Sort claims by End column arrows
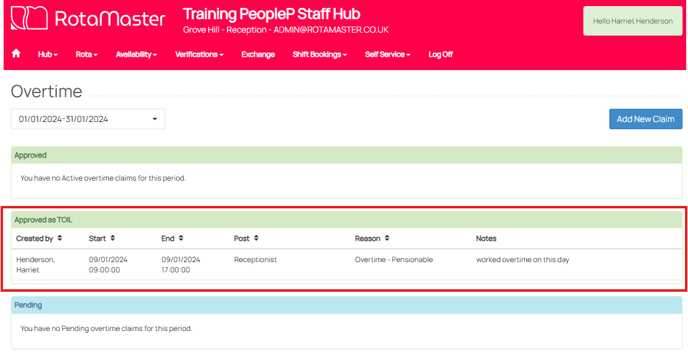 click(181, 238)
